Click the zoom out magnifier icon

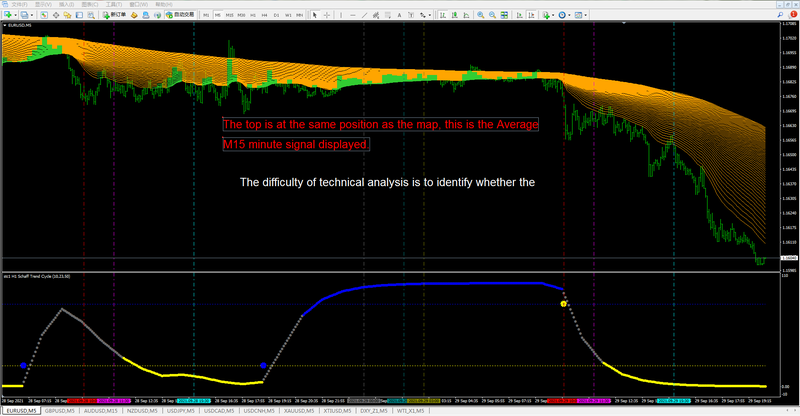(492, 15)
